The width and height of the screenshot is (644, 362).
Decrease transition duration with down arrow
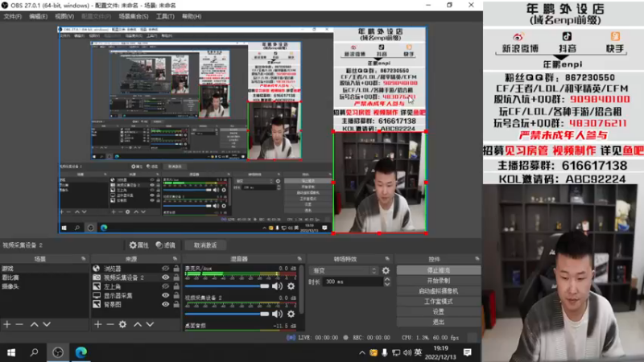387,284
